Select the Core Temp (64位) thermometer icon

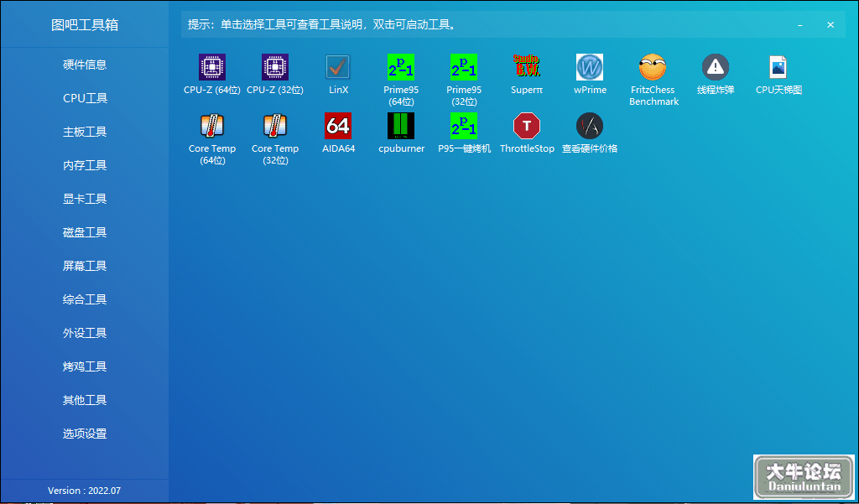212,126
